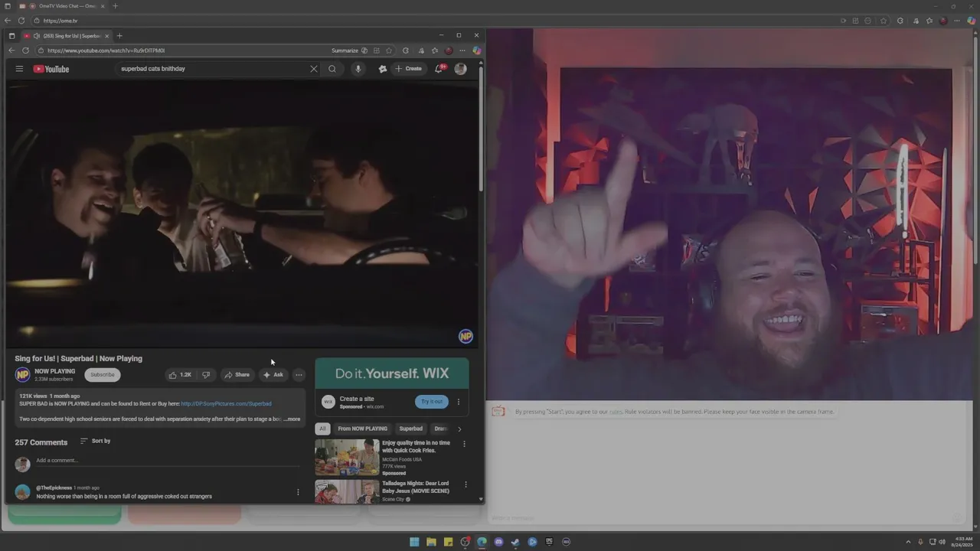Click the Wix Try it out button
The image size is (980, 551).
[x=432, y=402]
